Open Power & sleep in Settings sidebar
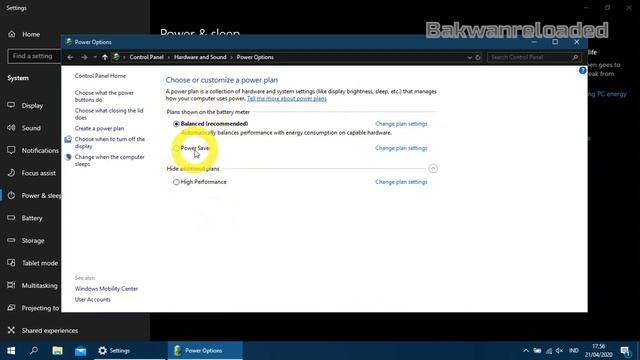The width and height of the screenshot is (640, 360). (31, 196)
